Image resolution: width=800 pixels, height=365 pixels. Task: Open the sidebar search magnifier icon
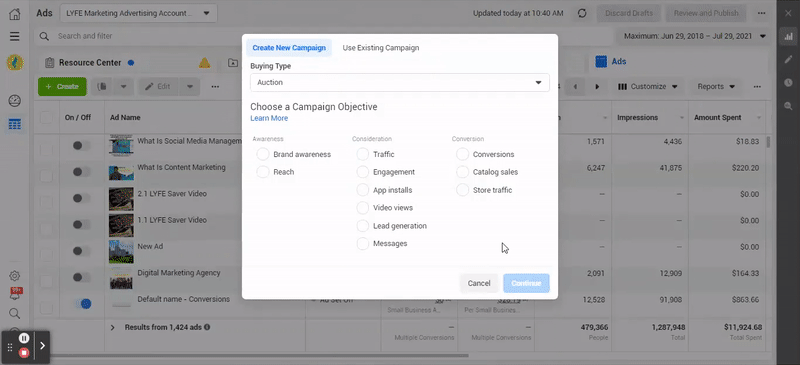15,313
